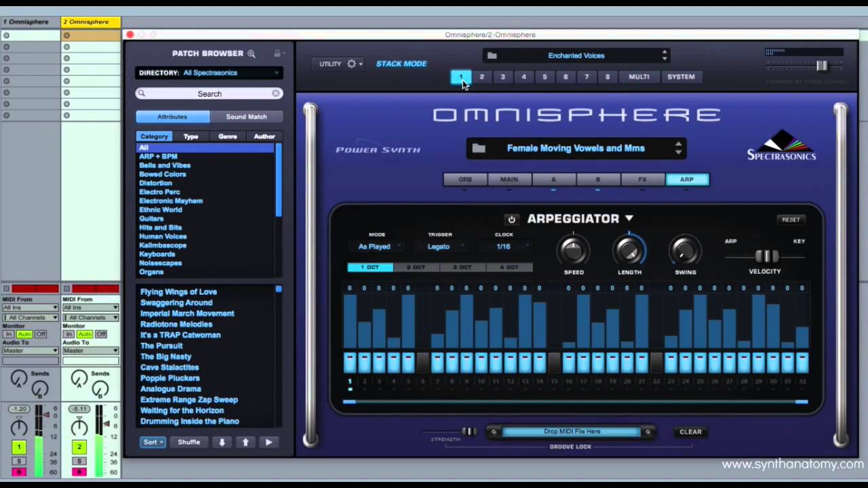Open track 1 Audio To Master dropdown

click(30, 350)
